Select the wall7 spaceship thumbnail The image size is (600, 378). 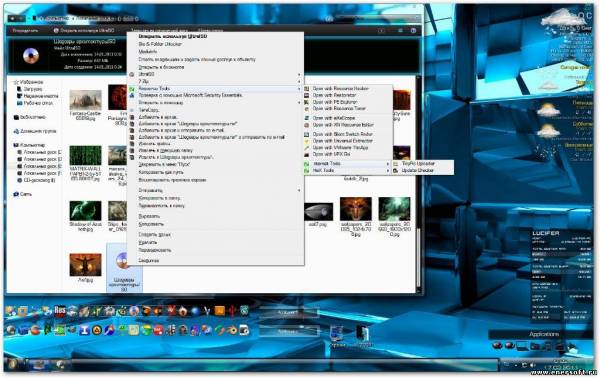319,211
